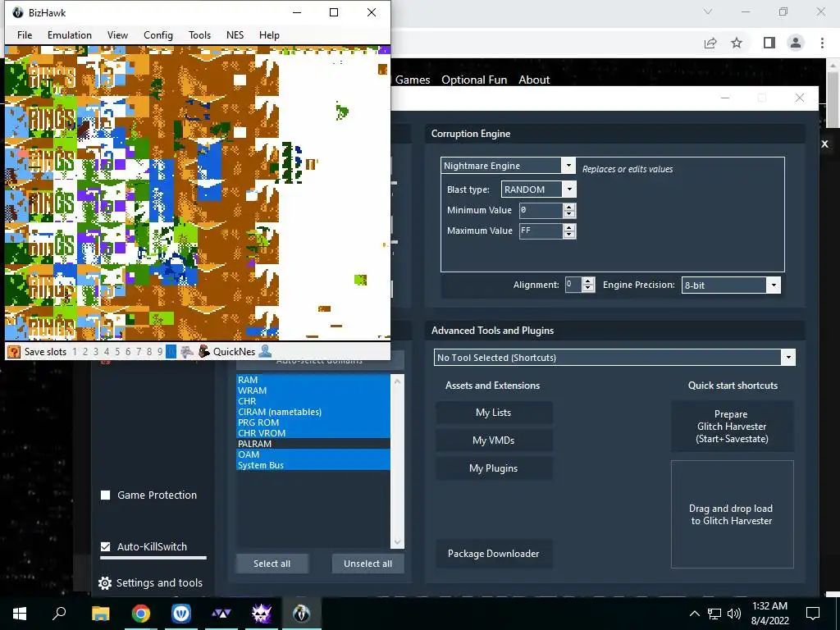The width and height of the screenshot is (840, 630).
Task: Open the Blast type RANDOM dropdown
Action: 569,189
